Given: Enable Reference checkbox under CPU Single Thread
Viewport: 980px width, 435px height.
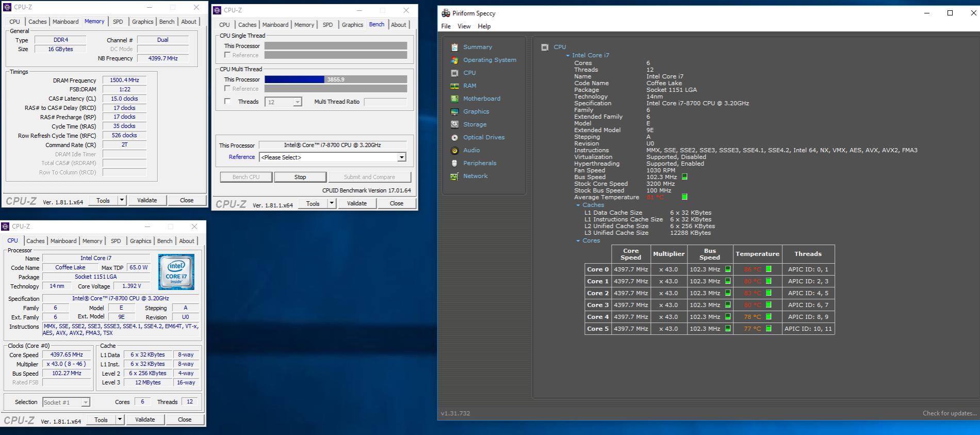Looking at the screenshot, I should [227, 55].
